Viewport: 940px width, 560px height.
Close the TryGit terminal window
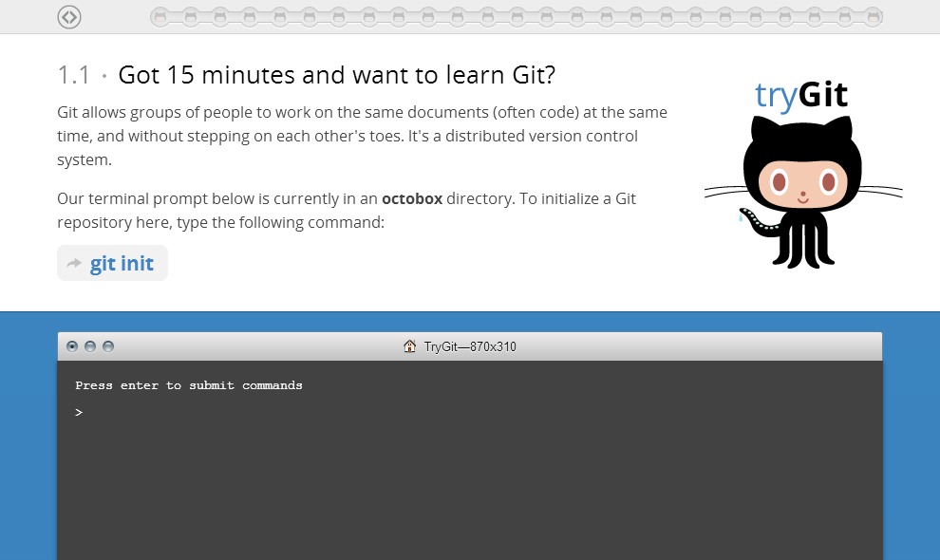(72, 346)
